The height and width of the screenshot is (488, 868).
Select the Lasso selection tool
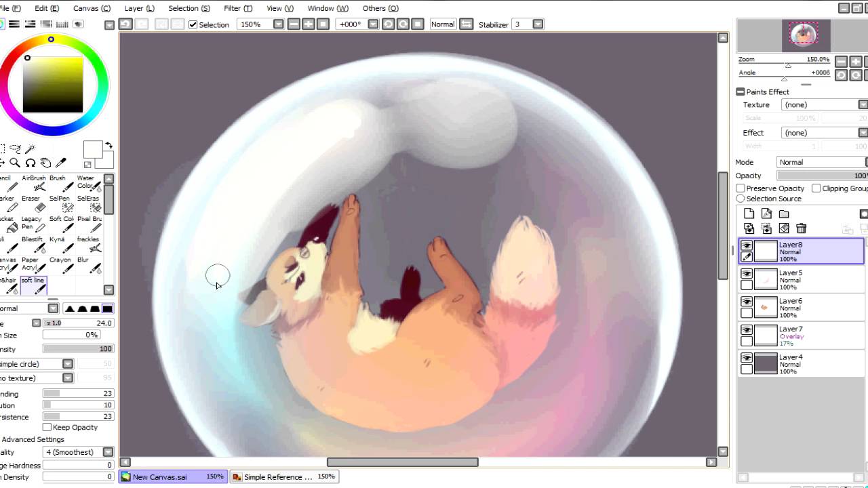pyautogui.click(x=15, y=148)
